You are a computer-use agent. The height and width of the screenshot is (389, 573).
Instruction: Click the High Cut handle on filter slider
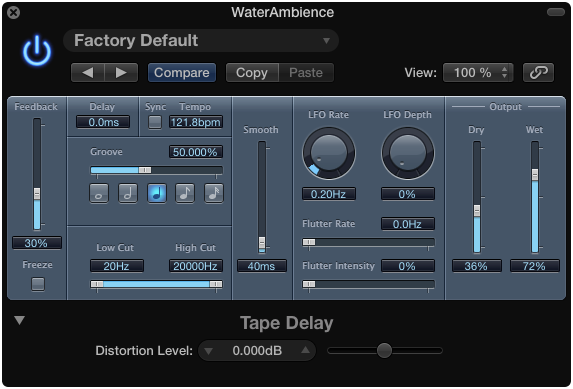pos(216,284)
